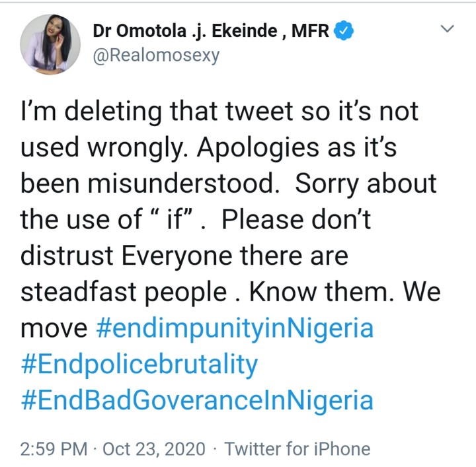Select the #EndBadGoveranceInNigeria hashtag

pyautogui.click(x=197, y=401)
